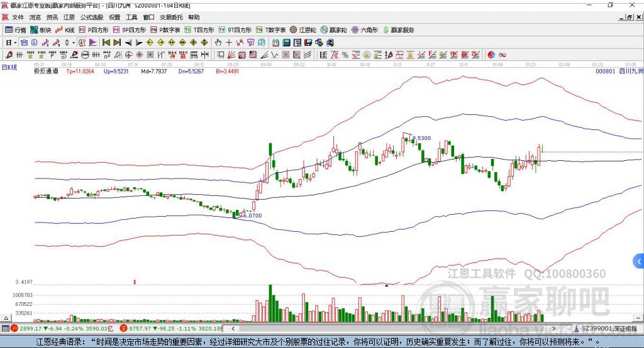Open the 帮助 menu

click(x=194, y=17)
